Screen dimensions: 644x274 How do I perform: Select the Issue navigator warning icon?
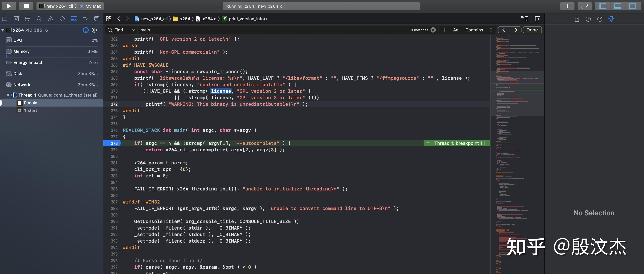[50, 19]
